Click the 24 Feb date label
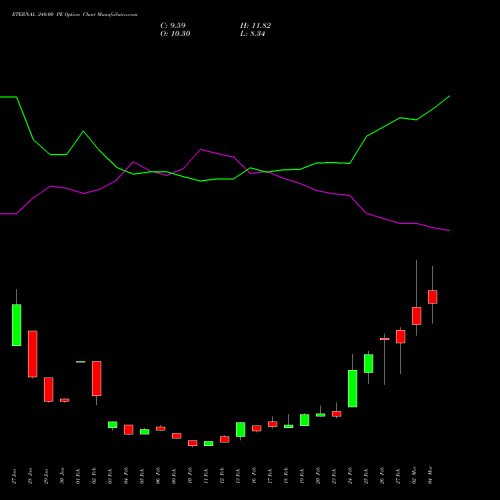Screen dimensions: 500x500 [x=351, y=476]
